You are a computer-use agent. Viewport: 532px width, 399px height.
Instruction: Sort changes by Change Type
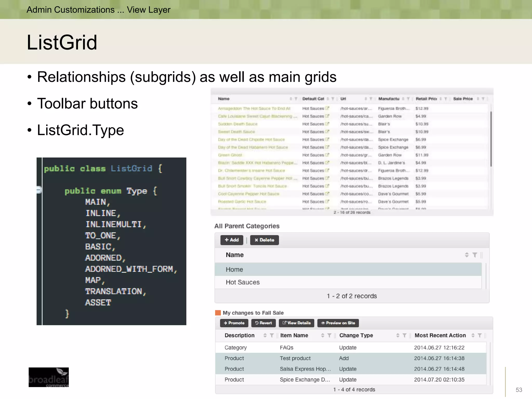398,335
